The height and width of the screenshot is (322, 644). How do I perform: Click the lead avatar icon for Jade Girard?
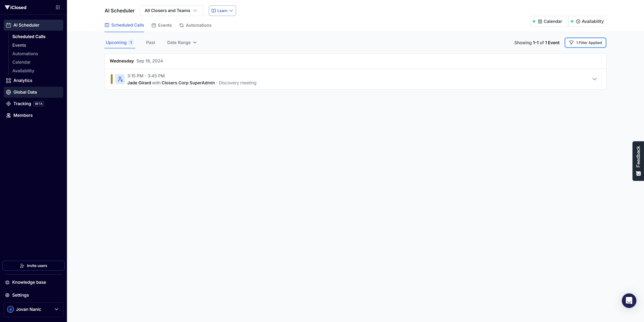[120, 79]
